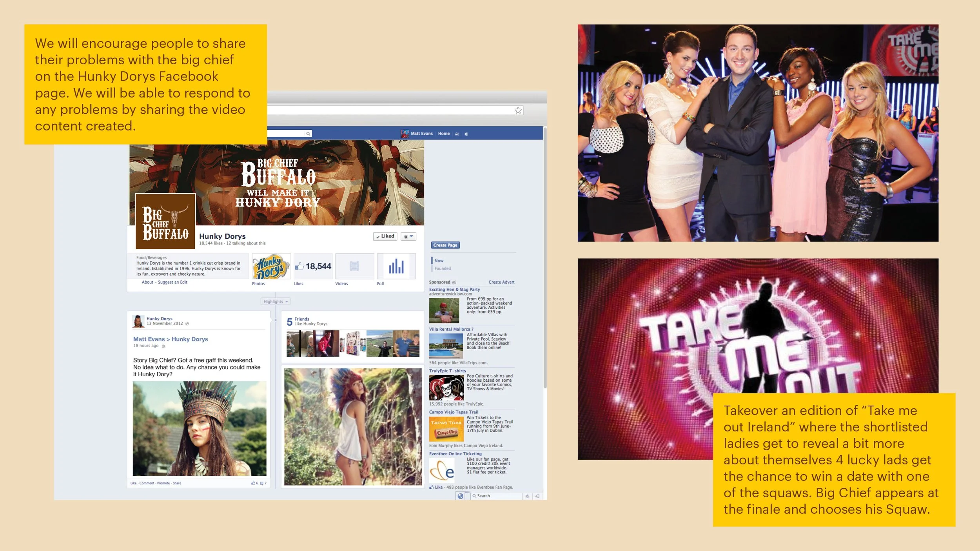Click the Create Advert link

(501, 282)
